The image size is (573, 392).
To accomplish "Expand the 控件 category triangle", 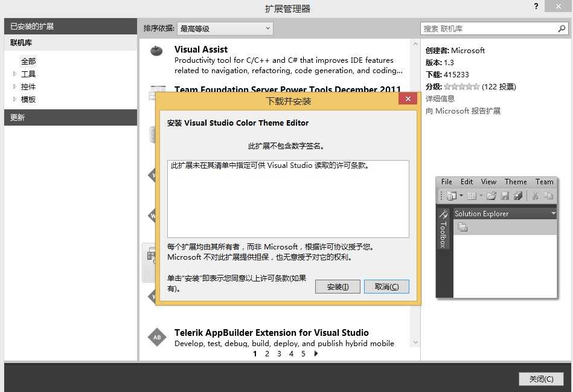I will pyautogui.click(x=14, y=86).
